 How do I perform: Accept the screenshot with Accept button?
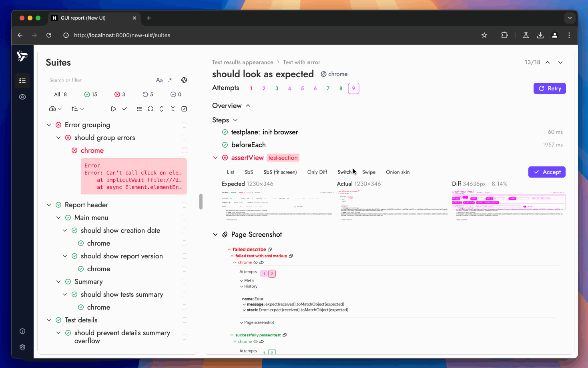(x=547, y=172)
